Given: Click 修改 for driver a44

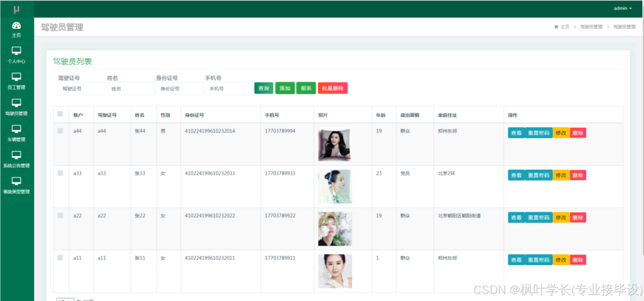Looking at the screenshot, I should [x=561, y=133].
